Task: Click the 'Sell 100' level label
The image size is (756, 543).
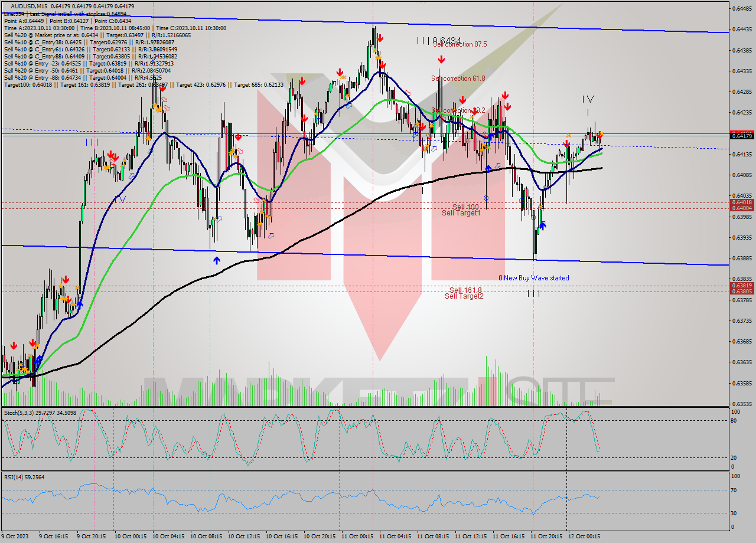Action: pos(465,207)
